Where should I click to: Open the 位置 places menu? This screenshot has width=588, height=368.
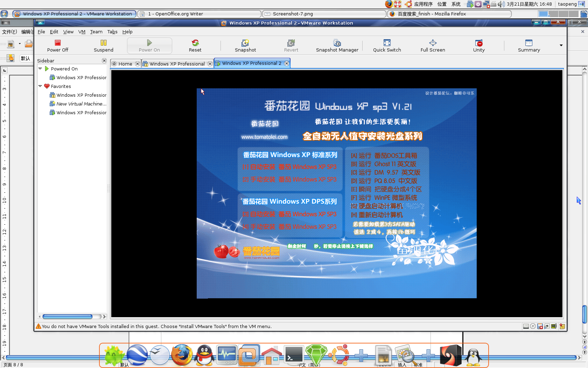pyautogui.click(x=442, y=4)
